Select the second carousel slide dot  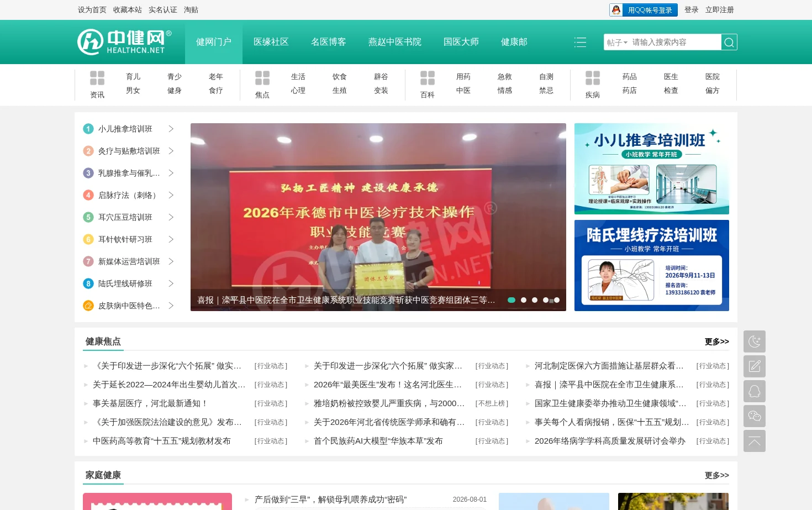point(524,300)
